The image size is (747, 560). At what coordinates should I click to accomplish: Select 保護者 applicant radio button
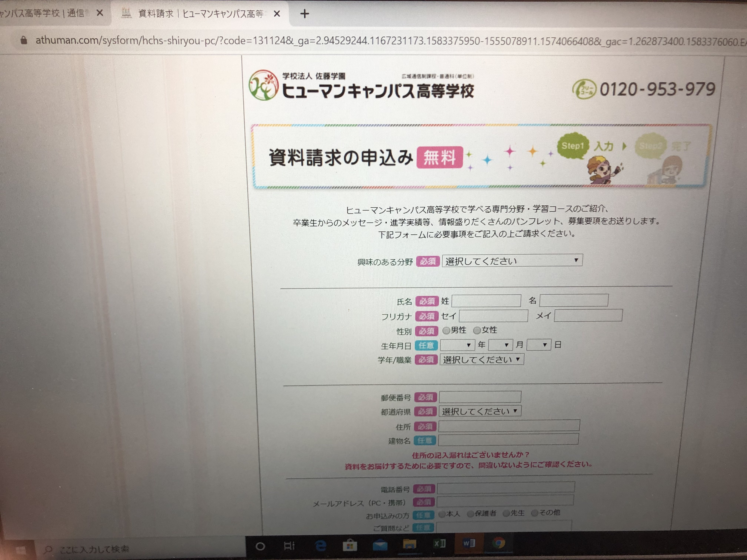(470, 514)
